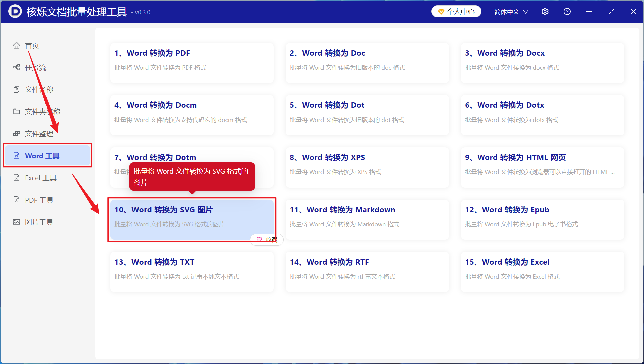Select 文件名称 in the sidebar
Screen dimensions: 644x364
pyautogui.click(x=47, y=89)
